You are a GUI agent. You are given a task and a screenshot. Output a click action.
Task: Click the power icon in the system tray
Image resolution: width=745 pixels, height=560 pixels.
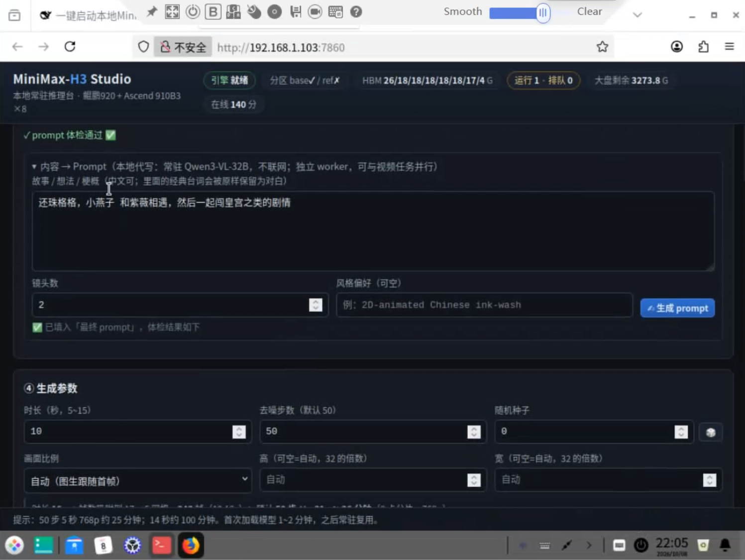coord(641,546)
